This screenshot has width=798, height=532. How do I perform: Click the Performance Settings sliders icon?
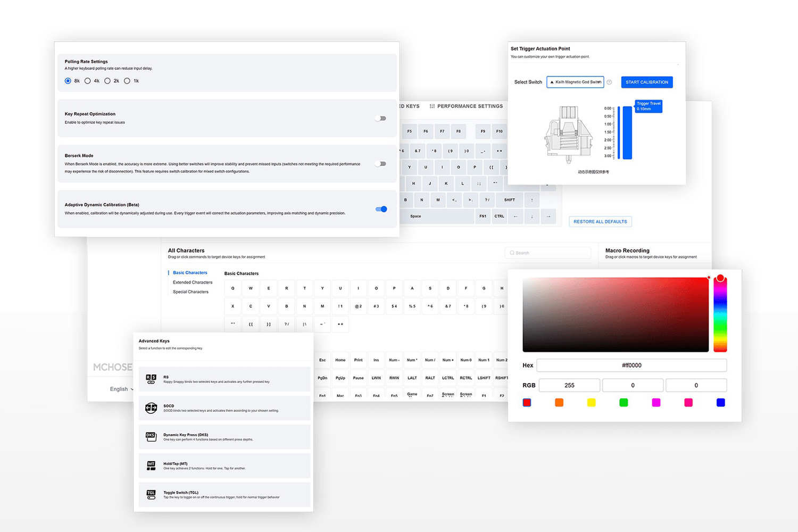tap(432, 106)
